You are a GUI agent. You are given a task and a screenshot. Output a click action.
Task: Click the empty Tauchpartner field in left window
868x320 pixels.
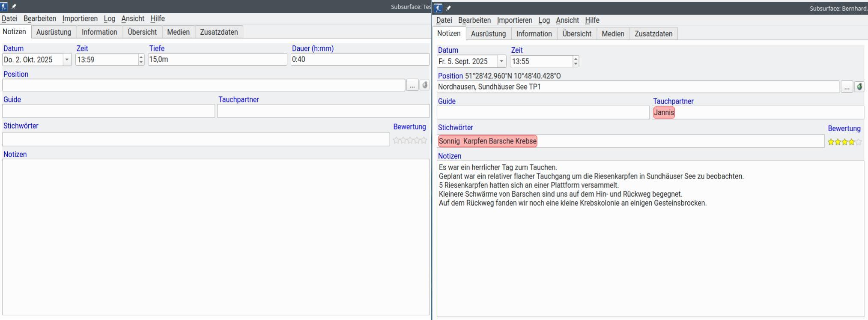click(323, 111)
